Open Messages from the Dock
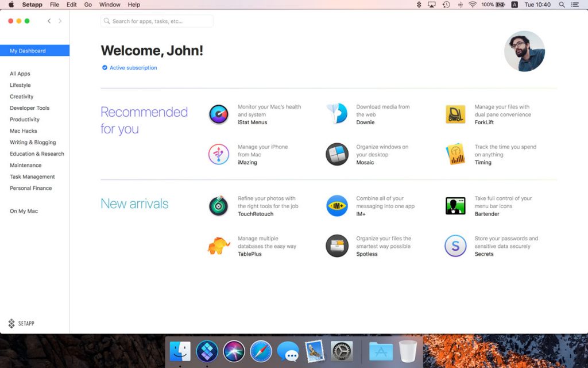The height and width of the screenshot is (368, 588). [x=288, y=352]
